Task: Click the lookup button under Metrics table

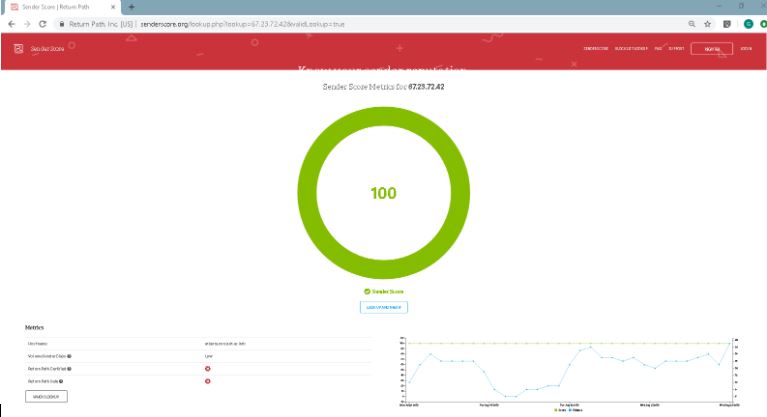Action: (46, 396)
